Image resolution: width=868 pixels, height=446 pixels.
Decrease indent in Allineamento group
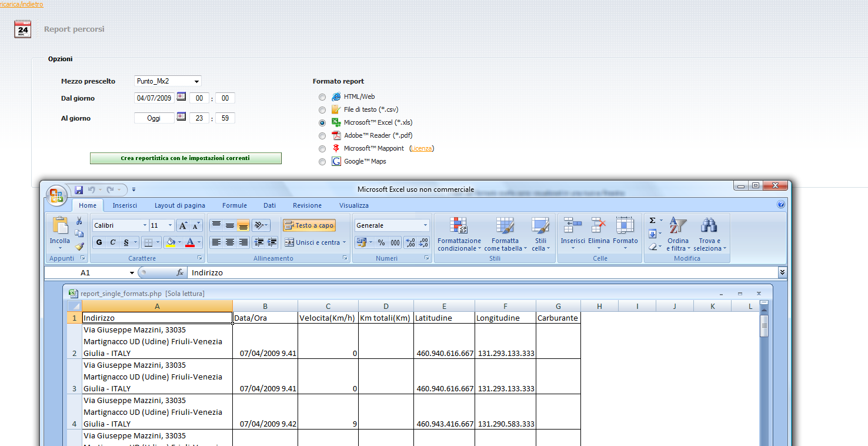(x=259, y=242)
